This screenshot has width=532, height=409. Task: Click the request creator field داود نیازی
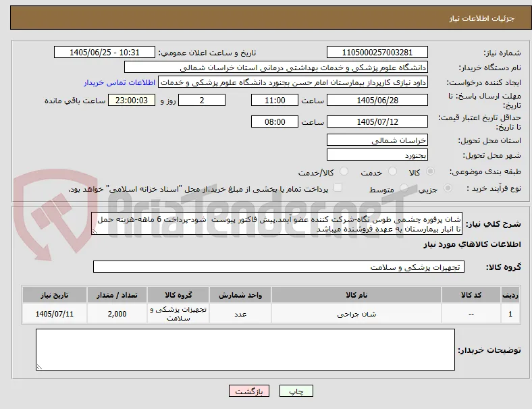tap(293, 82)
